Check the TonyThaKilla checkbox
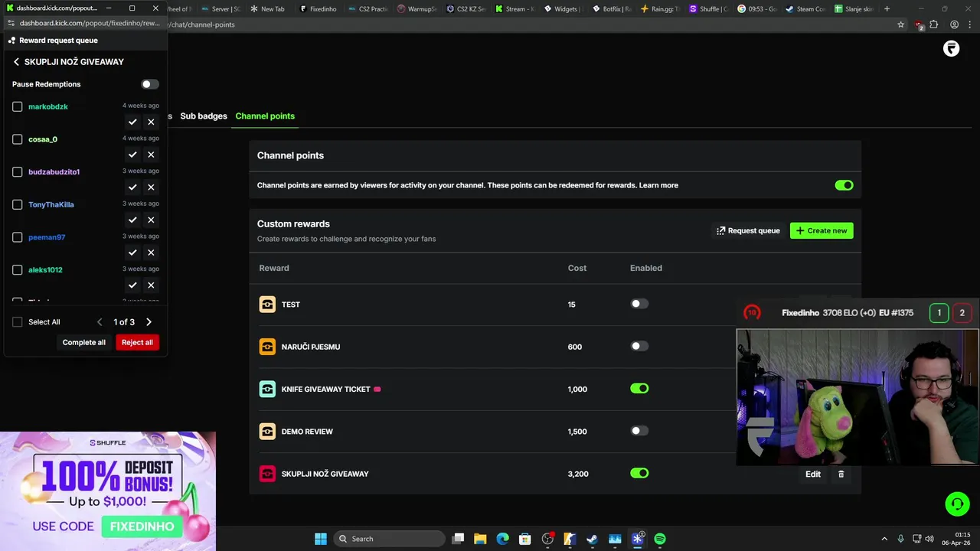This screenshot has height=551, width=980. 18,204
